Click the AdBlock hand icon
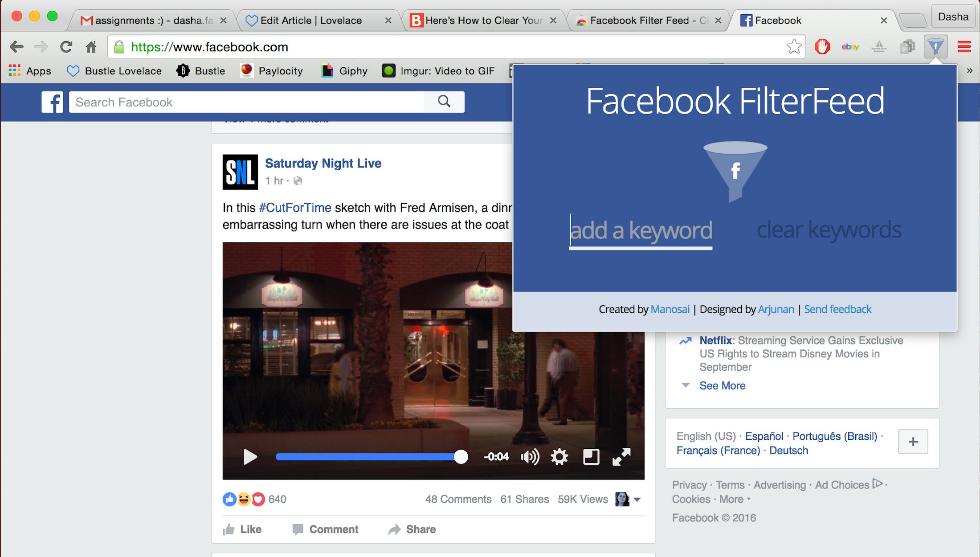 coord(822,46)
